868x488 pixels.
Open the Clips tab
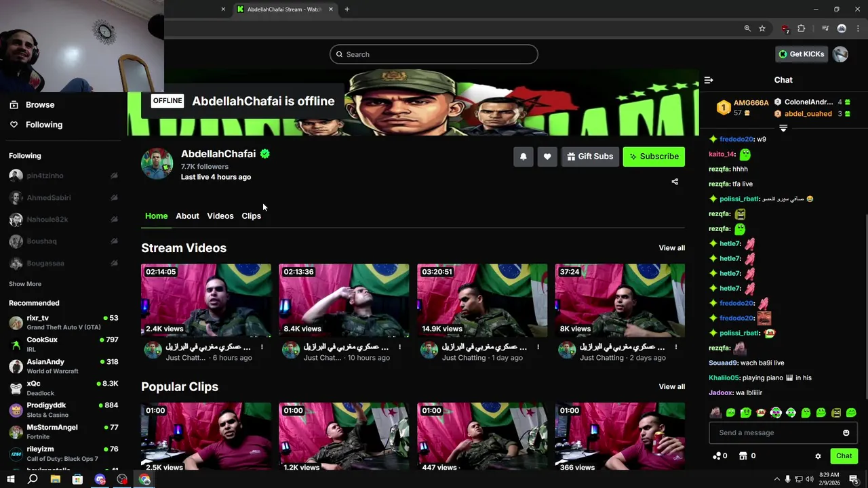[x=252, y=216]
